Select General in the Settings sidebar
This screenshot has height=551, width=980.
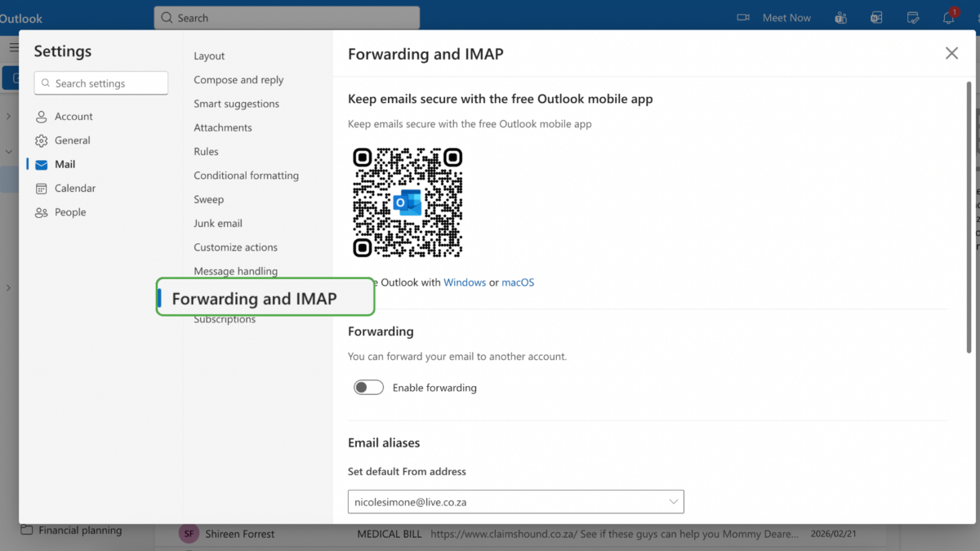coord(73,140)
